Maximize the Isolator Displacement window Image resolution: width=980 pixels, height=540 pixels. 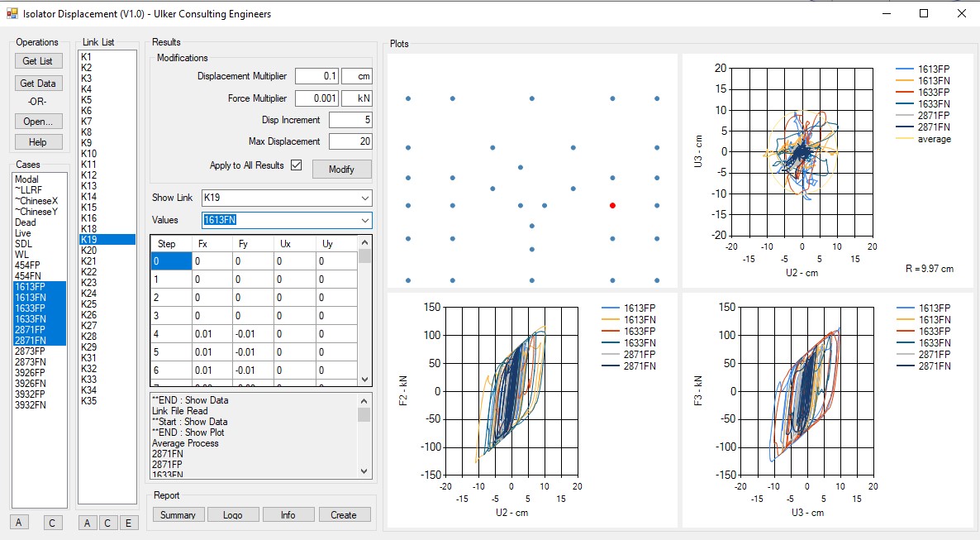pyautogui.click(x=924, y=13)
